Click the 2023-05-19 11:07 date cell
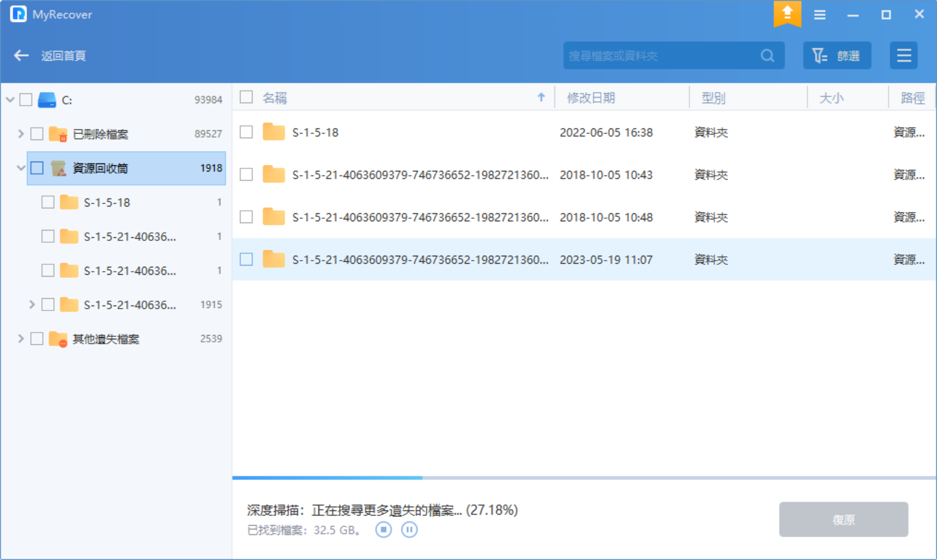Screen dimensions: 937x560 606,259
